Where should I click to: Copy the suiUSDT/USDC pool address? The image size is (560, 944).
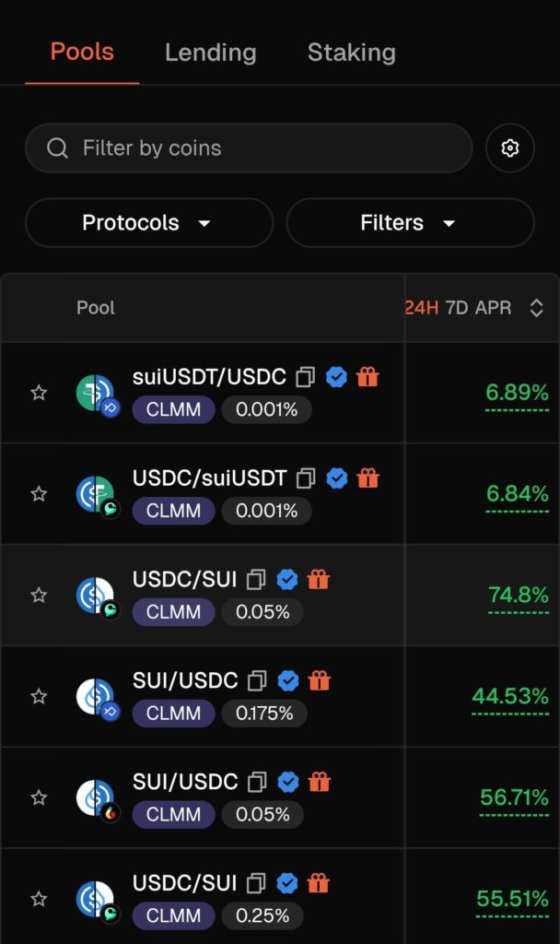(x=305, y=377)
